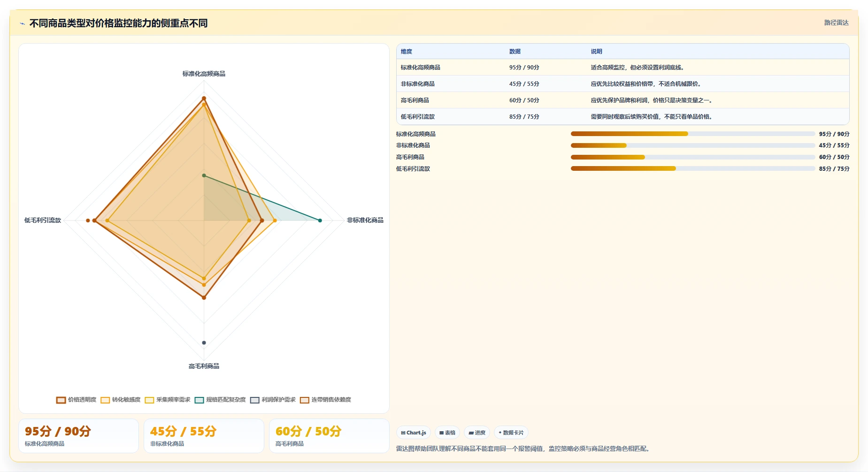Click the table cell 85分 / 75分
Viewport: 868px width, 472px height.
524,117
